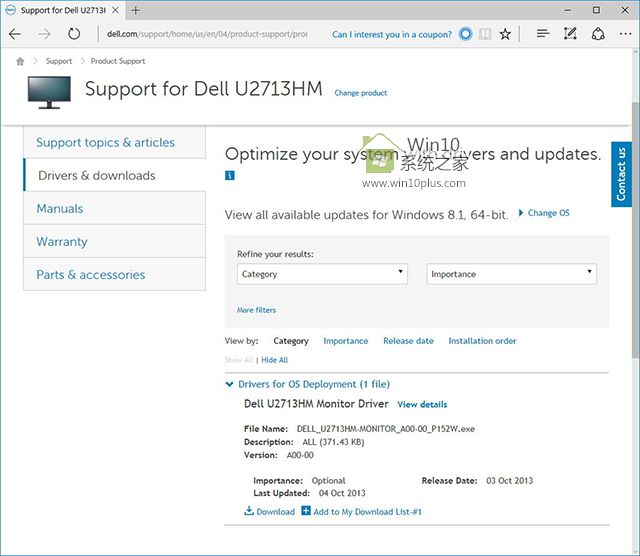This screenshot has height=556, width=640.
Task: Click file name DELL_U2713HM-MONITOR_A00-00_P152W.exe
Action: [x=386, y=429]
